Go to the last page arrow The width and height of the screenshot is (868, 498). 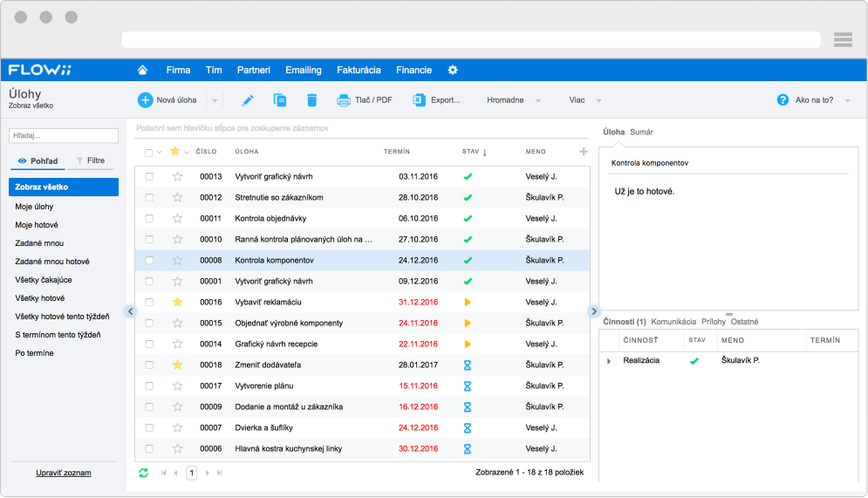[x=220, y=473]
